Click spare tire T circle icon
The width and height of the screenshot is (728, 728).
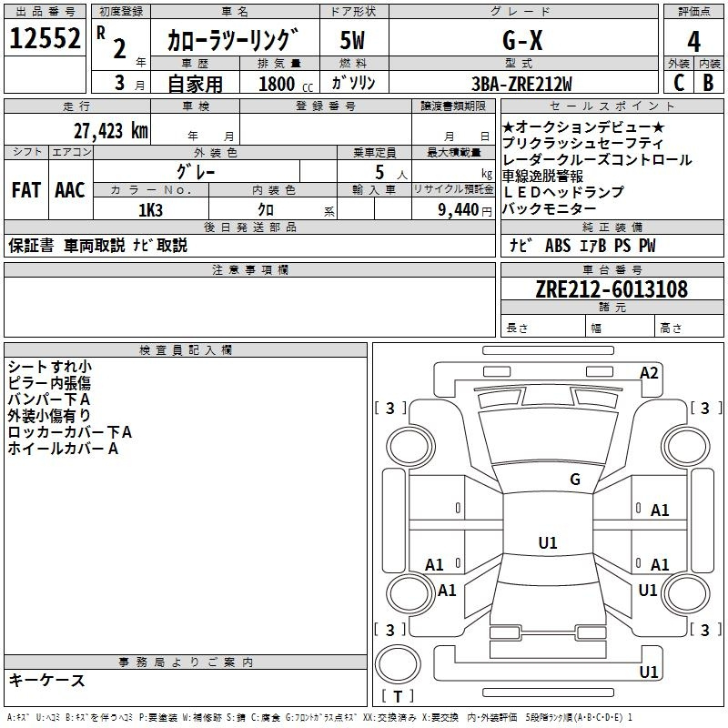(398, 664)
